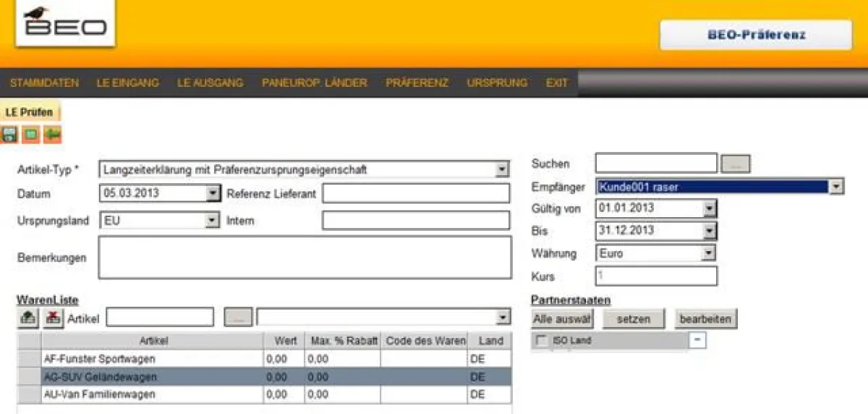Click the Max. % Rabatt column header
868x414 pixels.
click(343, 341)
